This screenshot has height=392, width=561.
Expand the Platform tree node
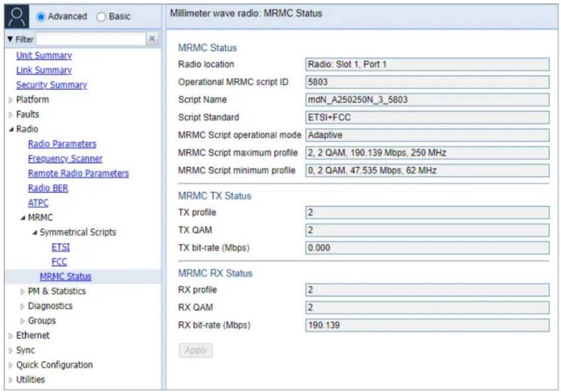[x=10, y=100]
